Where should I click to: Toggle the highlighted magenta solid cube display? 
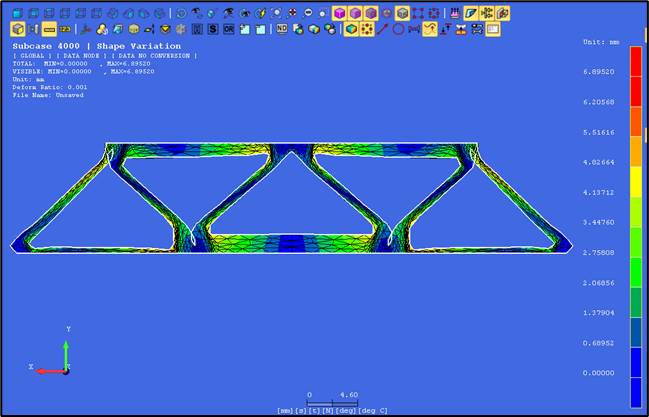pos(339,14)
